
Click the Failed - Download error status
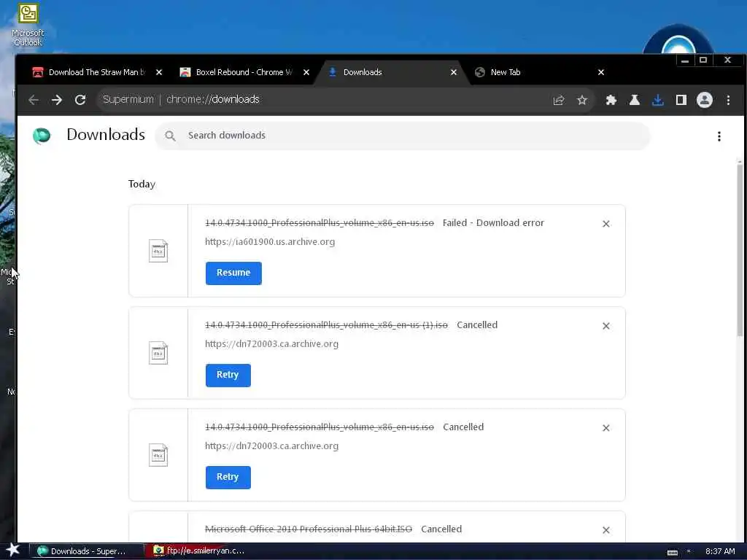[x=493, y=223]
